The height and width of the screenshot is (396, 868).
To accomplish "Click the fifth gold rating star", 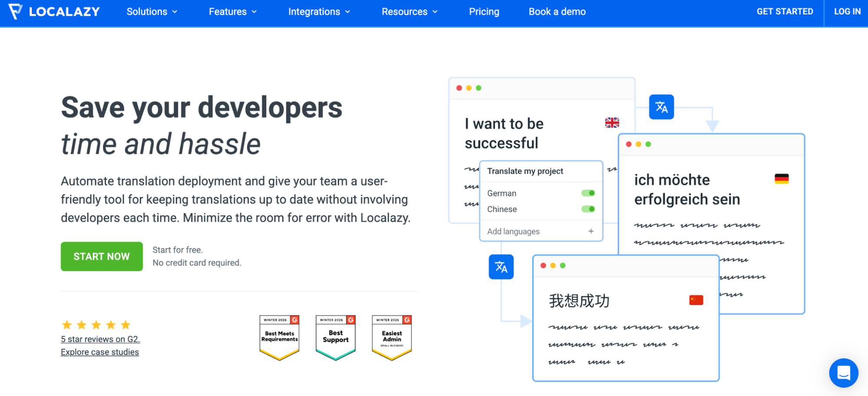I will point(125,325).
